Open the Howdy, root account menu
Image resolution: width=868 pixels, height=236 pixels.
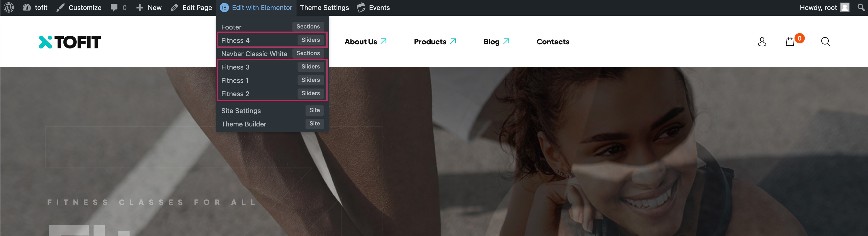[x=824, y=7]
